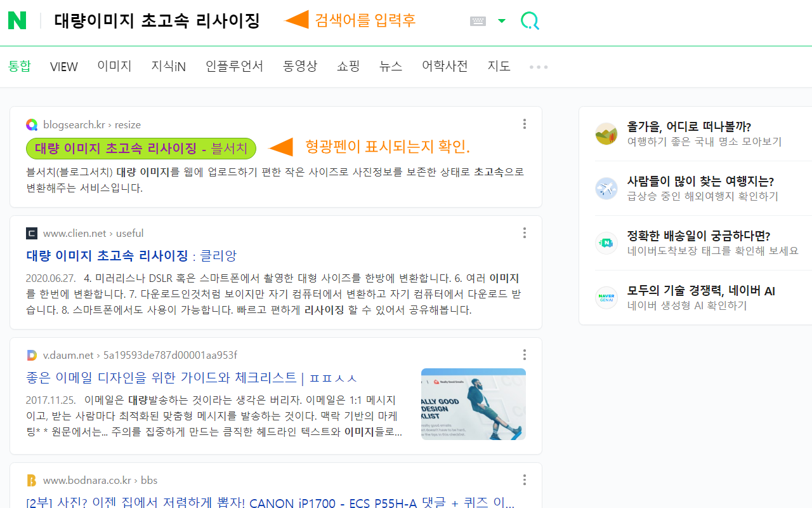Click the green search magnifier icon
812x508 pixels.
(530, 20)
